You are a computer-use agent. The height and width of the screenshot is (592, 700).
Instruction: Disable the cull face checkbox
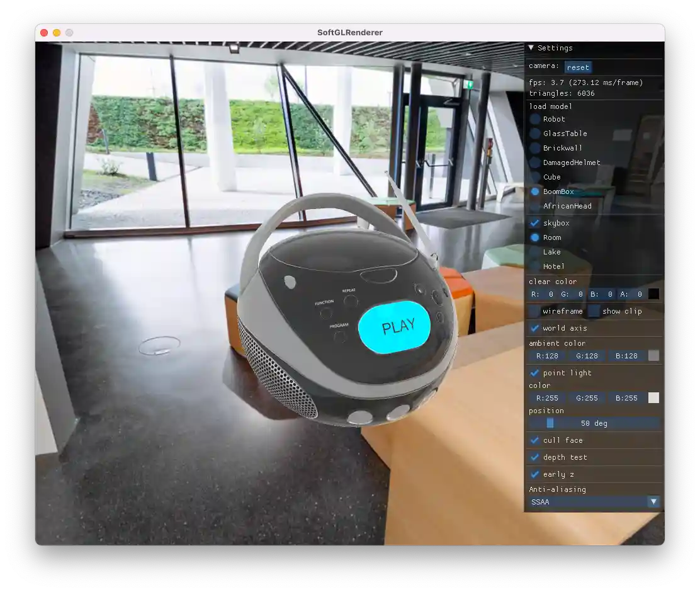[x=534, y=441]
